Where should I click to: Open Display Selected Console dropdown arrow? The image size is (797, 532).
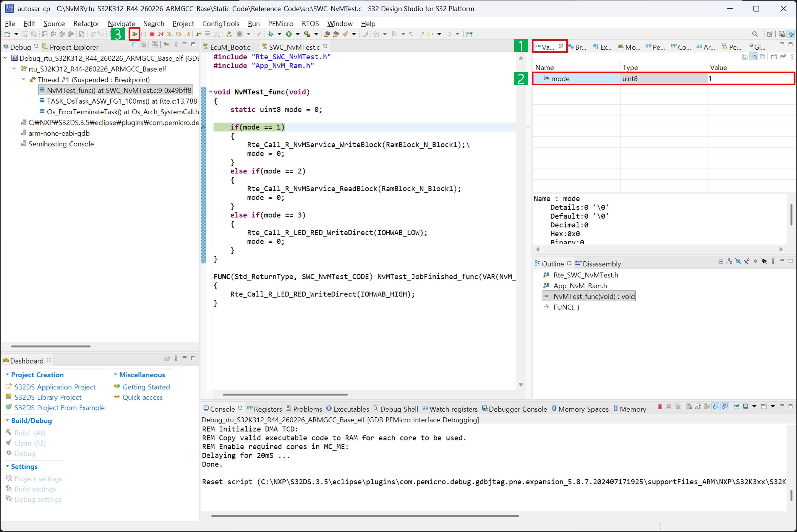[754, 406]
